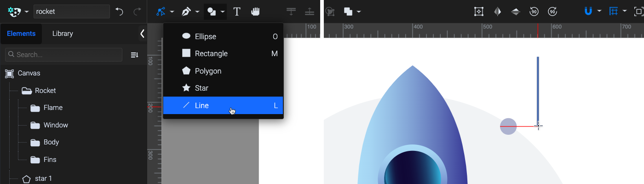
Task: Click the boolean path operations icon
Action: (x=348, y=11)
